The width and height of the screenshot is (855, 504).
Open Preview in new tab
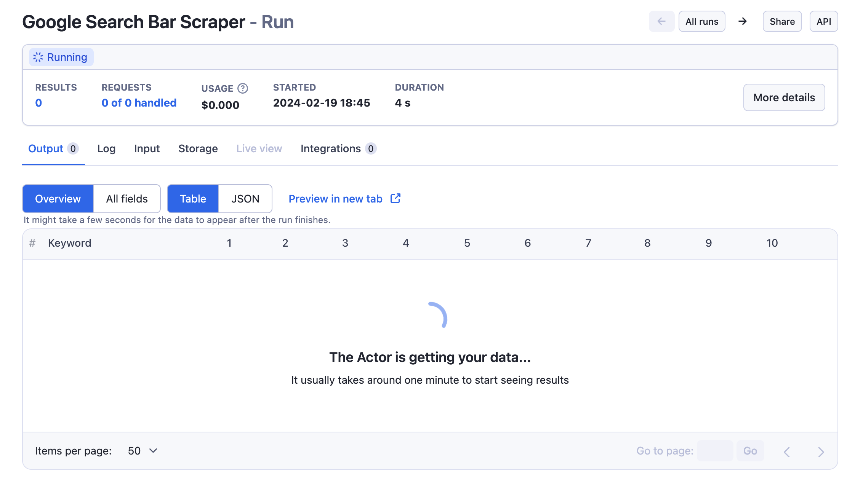point(335,198)
